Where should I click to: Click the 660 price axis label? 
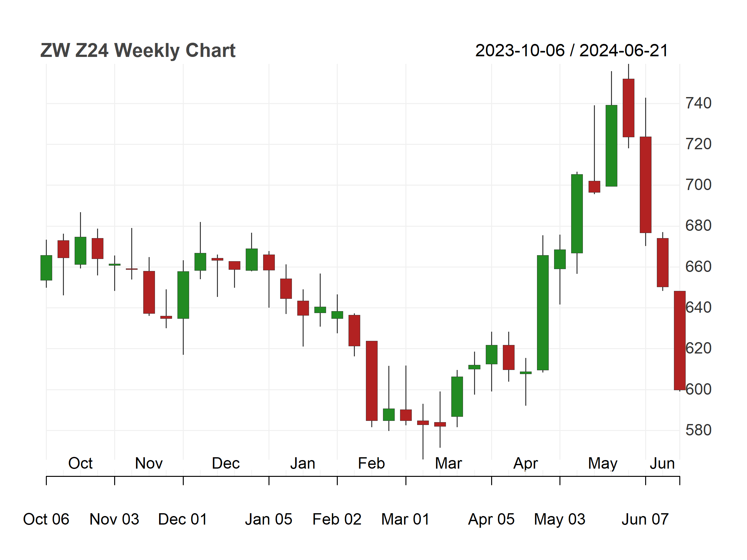(x=698, y=267)
